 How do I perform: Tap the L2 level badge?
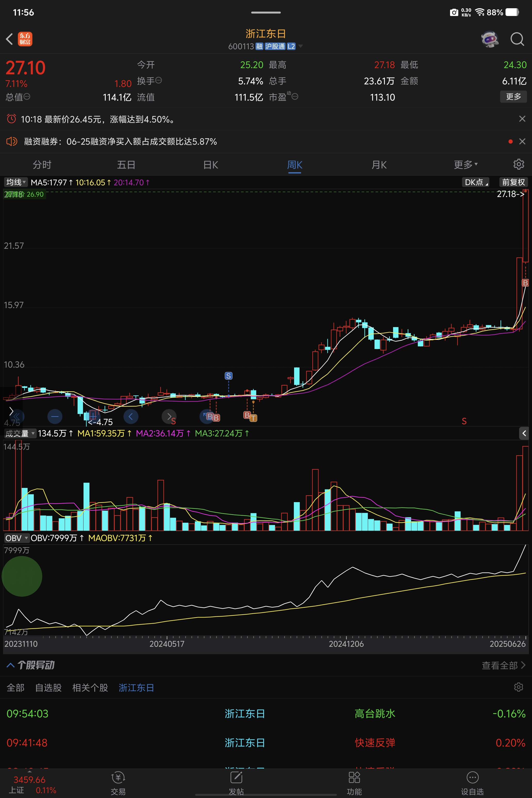pyautogui.click(x=291, y=46)
